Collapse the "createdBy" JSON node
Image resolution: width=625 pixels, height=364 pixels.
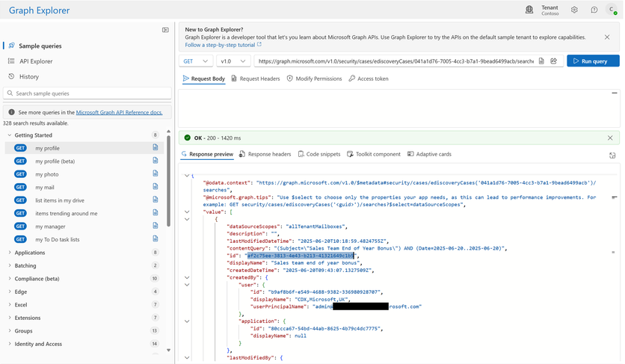(187, 277)
